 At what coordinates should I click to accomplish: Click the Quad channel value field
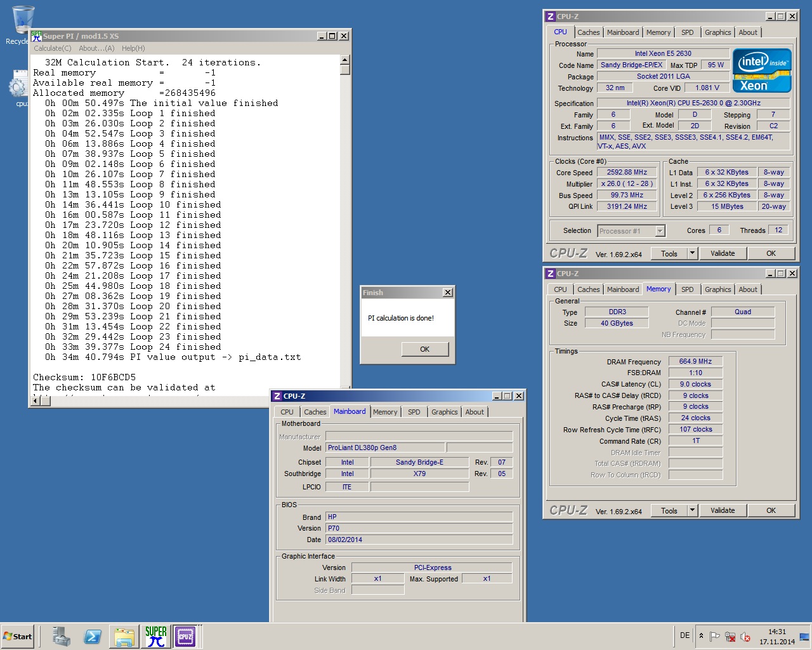[743, 312]
